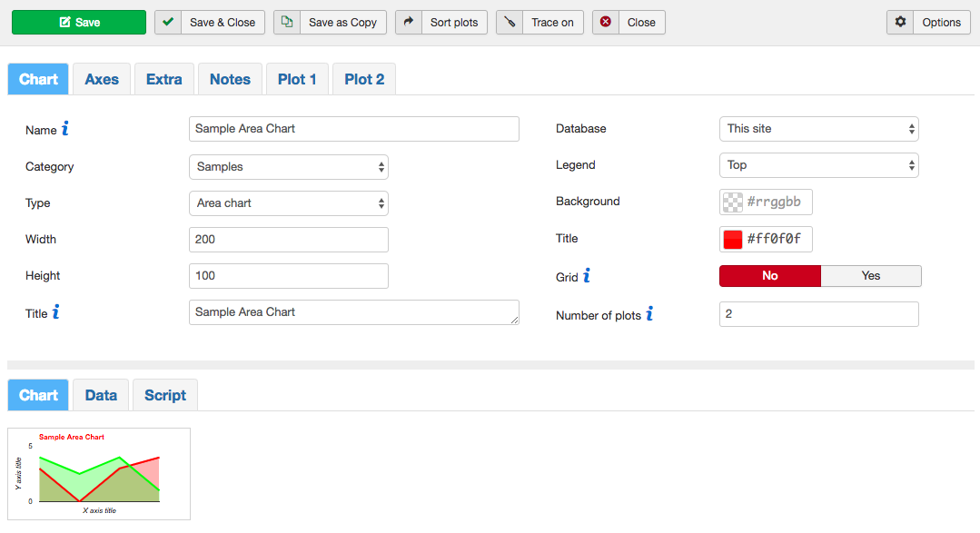Open Options via the gear icon
The image size is (980, 533).
(x=900, y=23)
